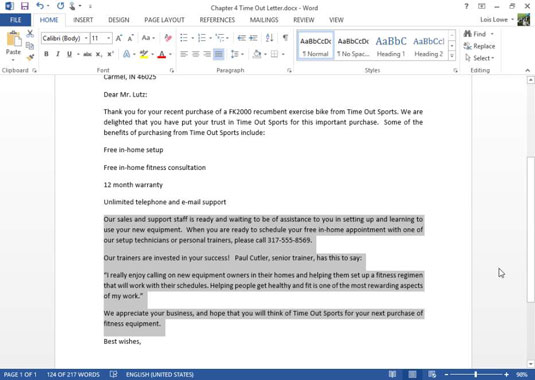Apply the Heading 1 style

coord(391,46)
